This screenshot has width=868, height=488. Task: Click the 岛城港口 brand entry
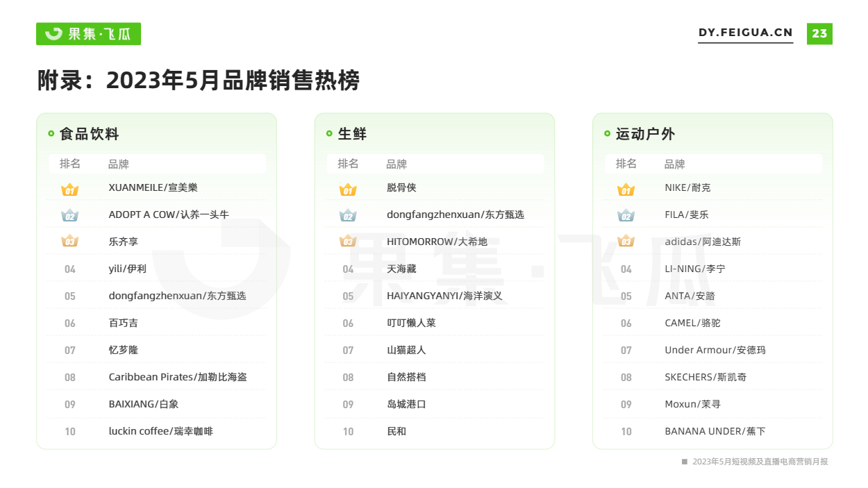tap(406, 404)
